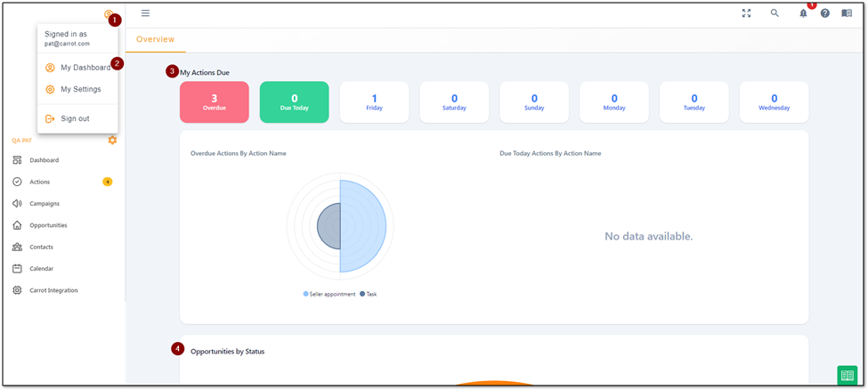Switch to the Overview tab

pyautogui.click(x=156, y=39)
